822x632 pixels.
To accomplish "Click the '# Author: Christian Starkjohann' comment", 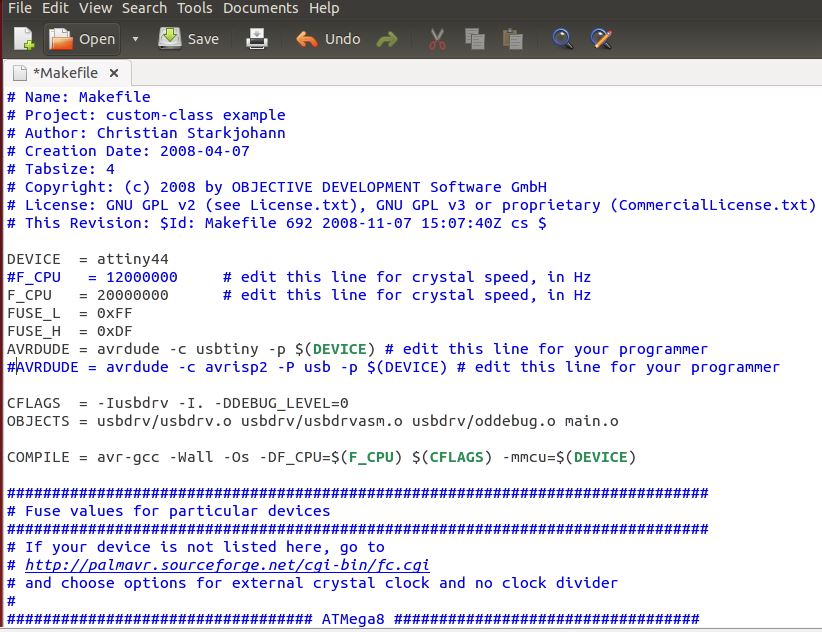I will point(146,133).
